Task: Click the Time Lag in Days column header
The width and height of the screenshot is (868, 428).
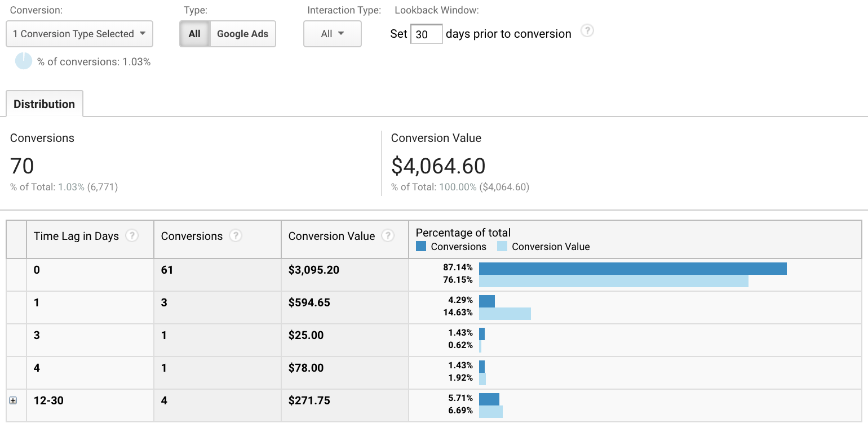Action: (76, 236)
